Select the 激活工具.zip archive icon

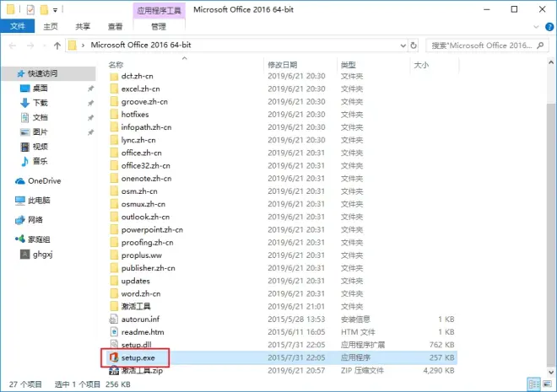coord(115,371)
